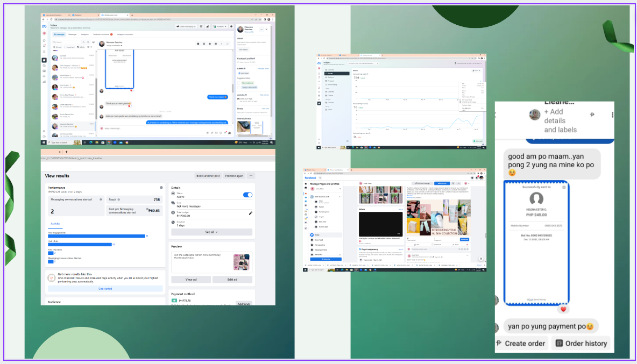Image resolution: width=637 pixels, height=364 pixels.
Task: Click the Promote again button
Action: pos(234,175)
